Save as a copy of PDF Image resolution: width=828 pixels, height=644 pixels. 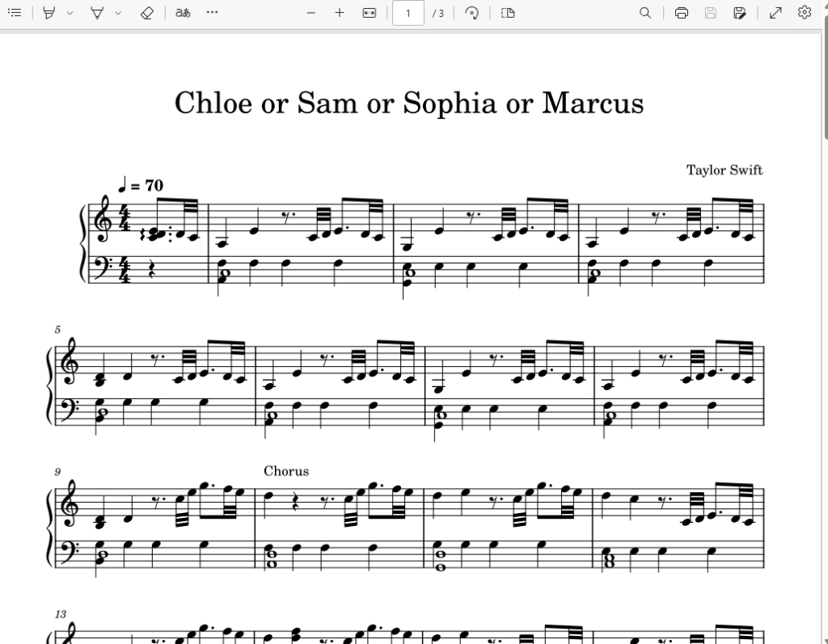(x=740, y=13)
